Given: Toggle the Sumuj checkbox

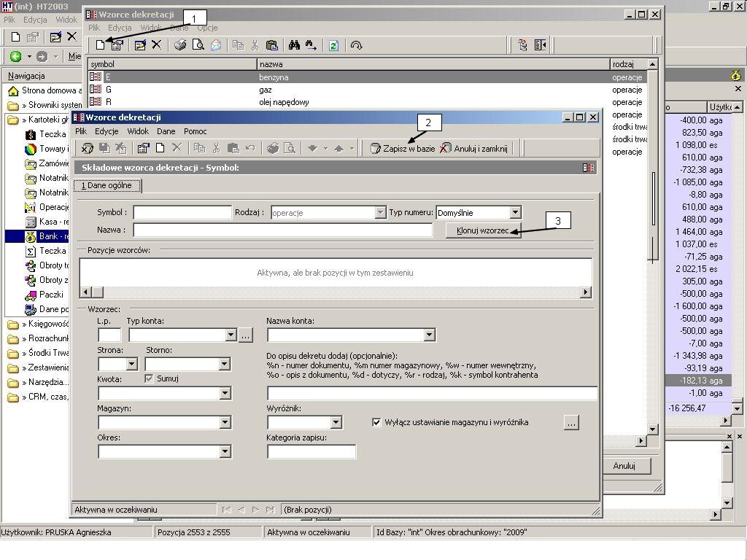Looking at the screenshot, I should click(x=149, y=378).
